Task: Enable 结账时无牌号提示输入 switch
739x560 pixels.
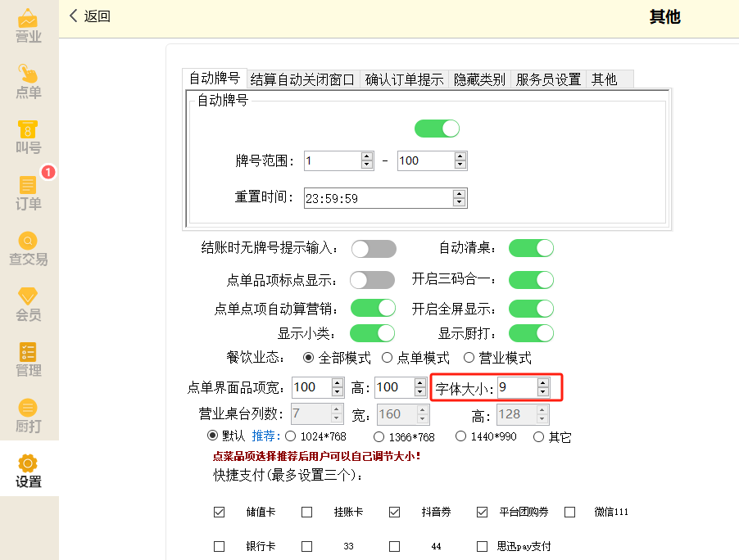Action: point(373,249)
